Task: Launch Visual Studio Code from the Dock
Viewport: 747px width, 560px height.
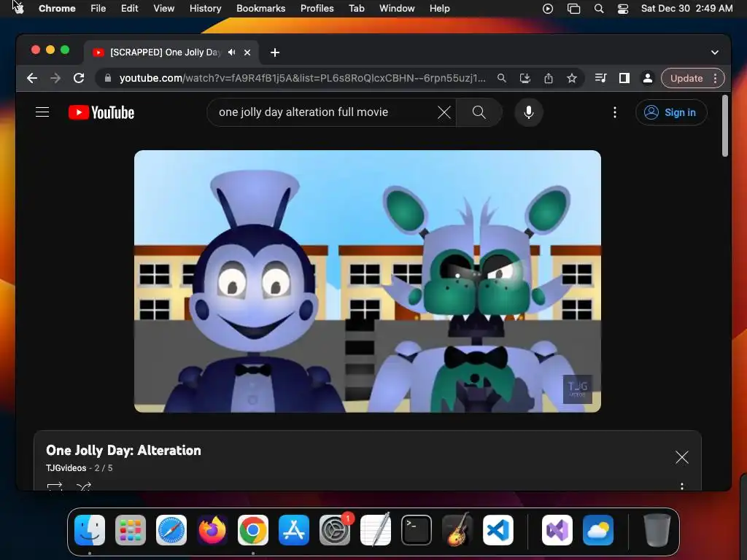Action: pyautogui.click(x=498, y=530)
